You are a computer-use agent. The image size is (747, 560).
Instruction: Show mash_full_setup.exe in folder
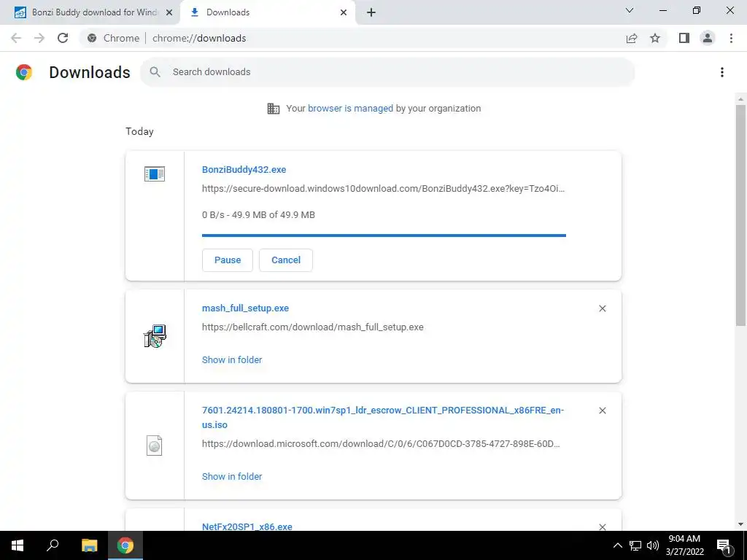(232, 360)
